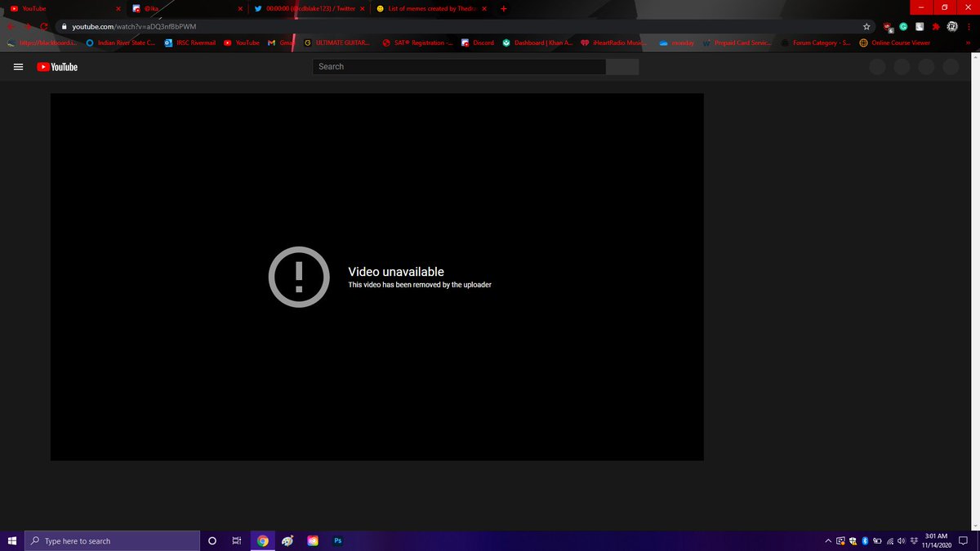Bookmark this page with the star icon
This screenshot has width=980, height=551.
(866, 26)
